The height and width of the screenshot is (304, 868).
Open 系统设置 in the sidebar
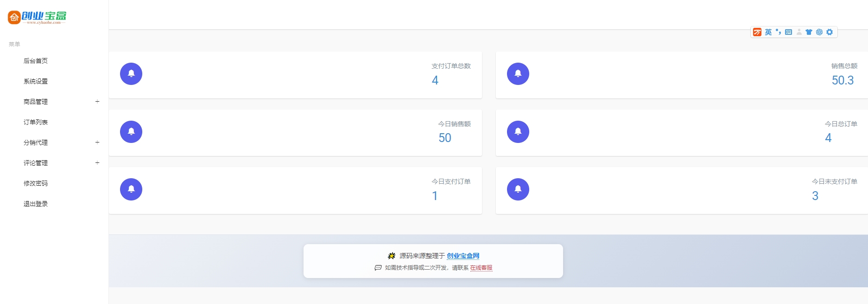[36, 81]
